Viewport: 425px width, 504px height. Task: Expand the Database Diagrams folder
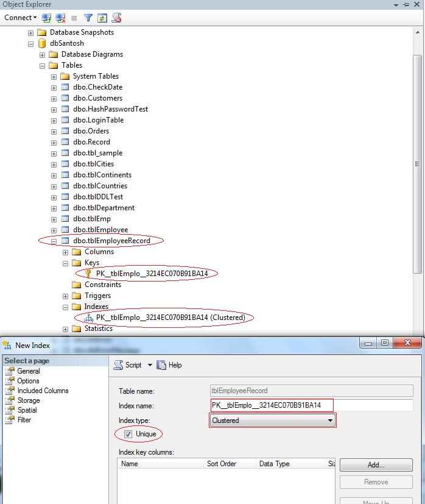pos(42,55)
